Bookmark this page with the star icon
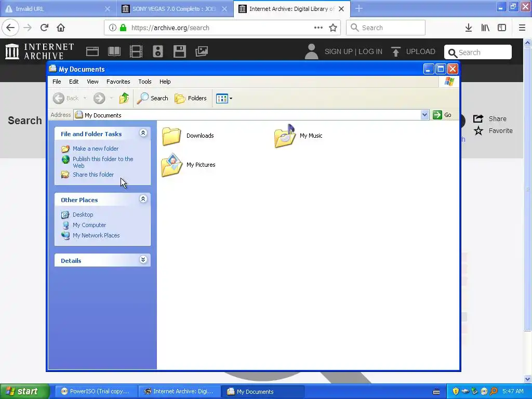Viewport: 532px width, 399px height. point(333,28)
